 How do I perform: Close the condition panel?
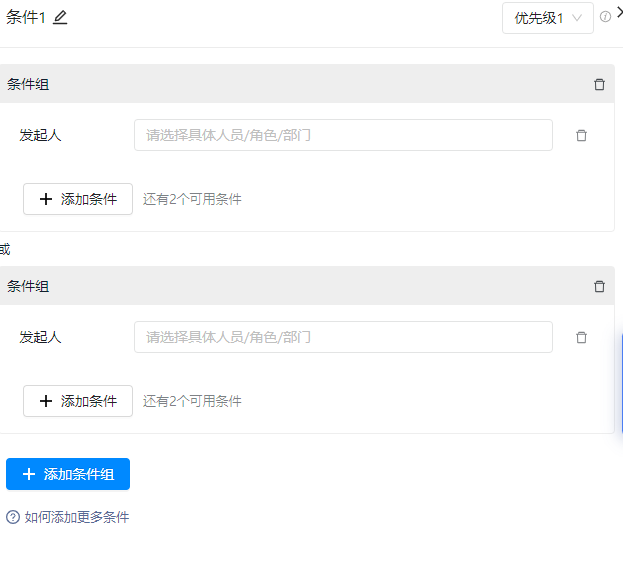619,13
